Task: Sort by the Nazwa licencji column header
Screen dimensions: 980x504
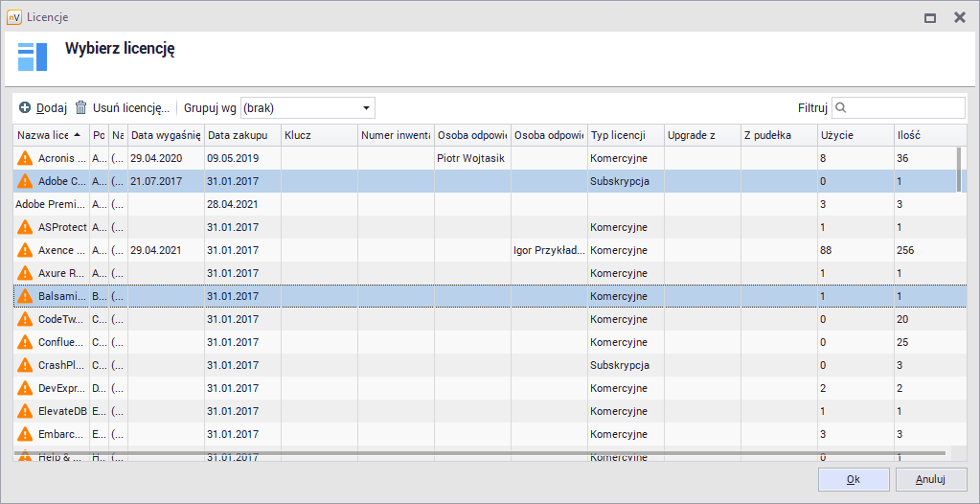Action: pos(44,135)
